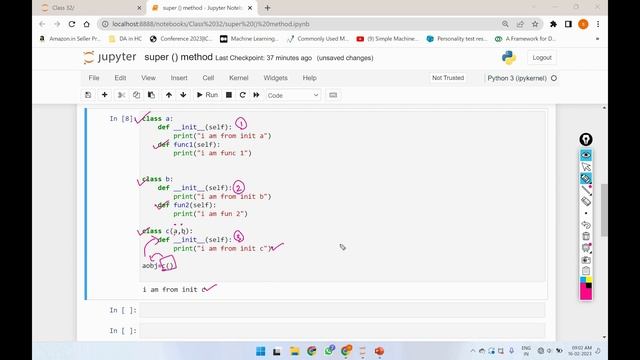Show hidden system tray icons
Screen dimensions: 640x360
point(473,351)
